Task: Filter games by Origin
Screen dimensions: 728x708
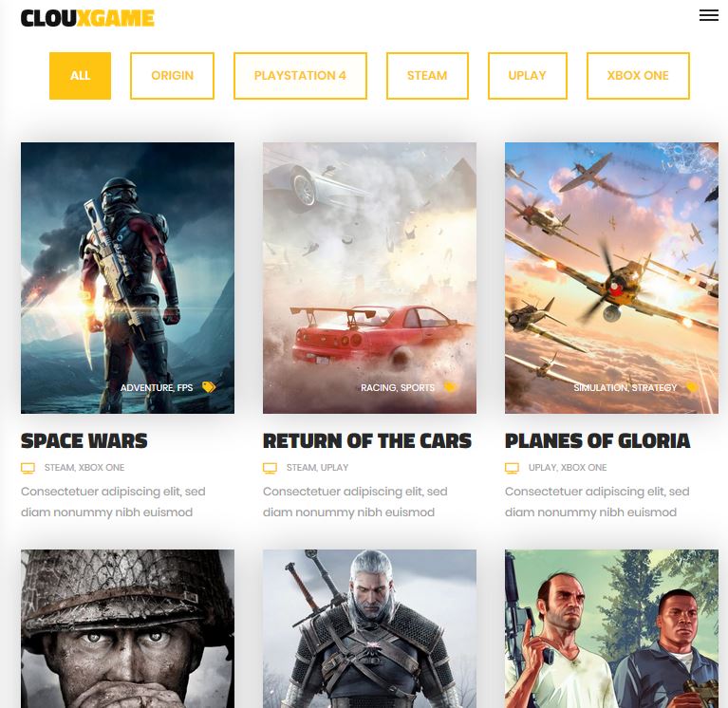Action: pyautogui.click(x=172, y=76)
